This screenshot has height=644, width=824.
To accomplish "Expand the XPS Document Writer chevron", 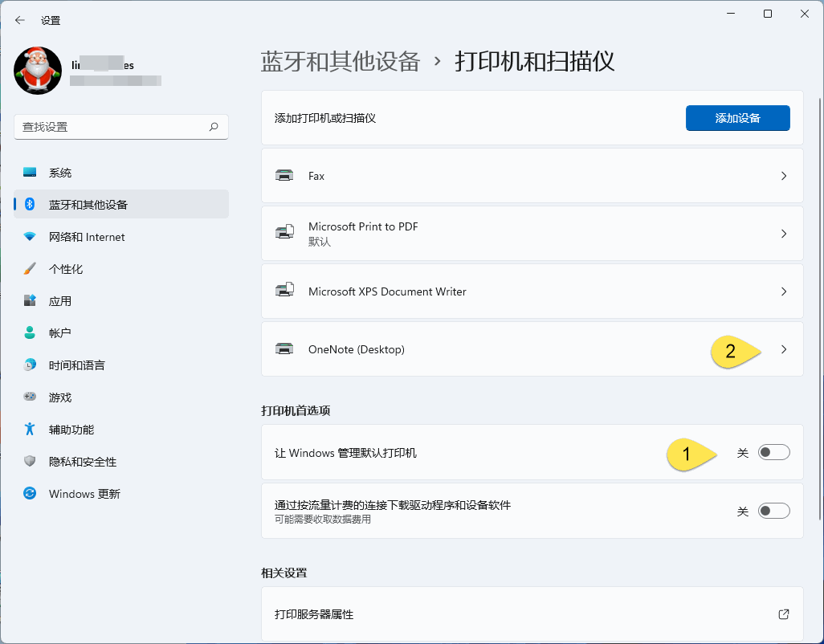I will point(784,291).
